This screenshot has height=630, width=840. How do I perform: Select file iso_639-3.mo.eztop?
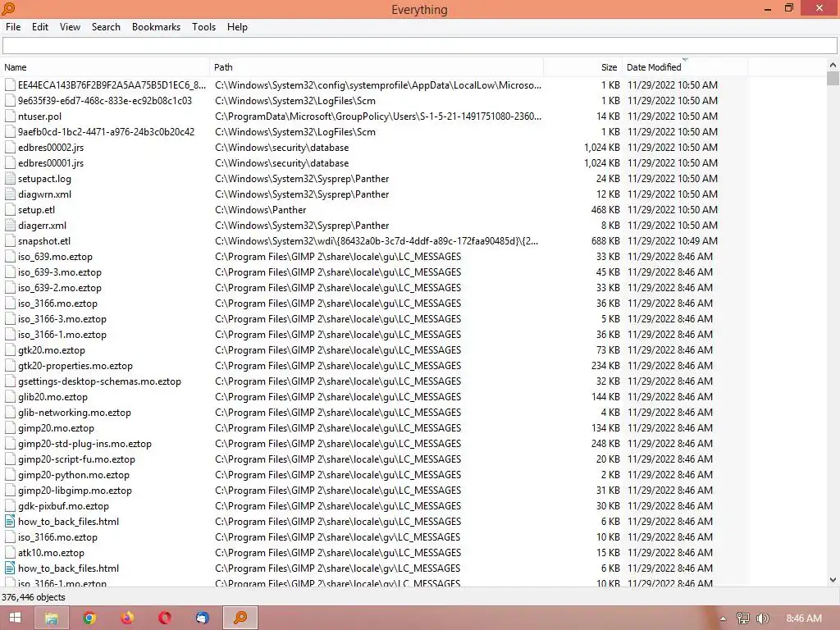click(59, 272)
